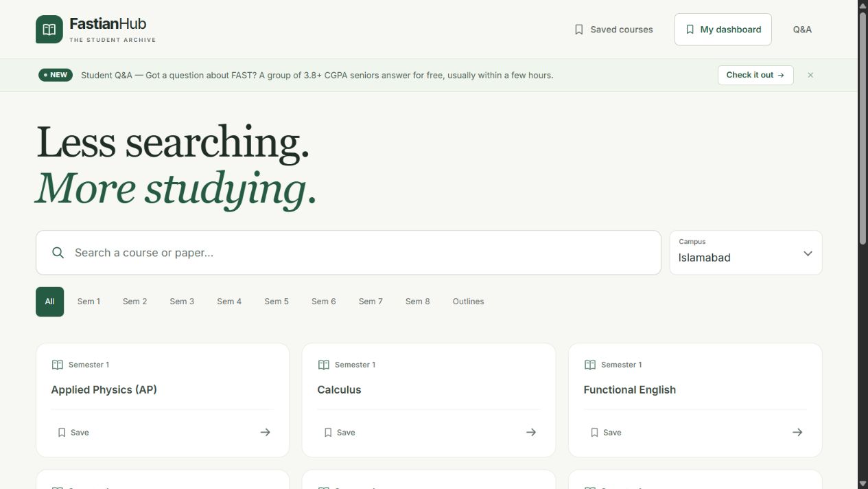Filter courses by Sem 6
The width and height of the screenshot is (868, 489).
pos(324,302)
